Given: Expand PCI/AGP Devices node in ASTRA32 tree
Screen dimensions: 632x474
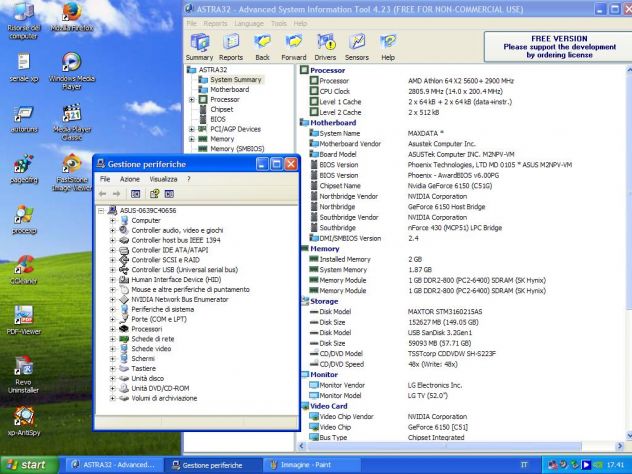Looking at the screenshot, I should (x=192, y=129).
